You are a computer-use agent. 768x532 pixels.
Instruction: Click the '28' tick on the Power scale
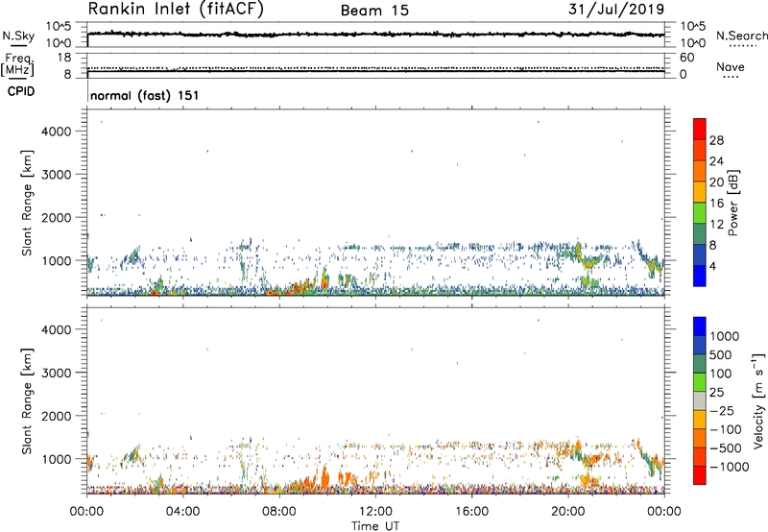coord(716,140)
